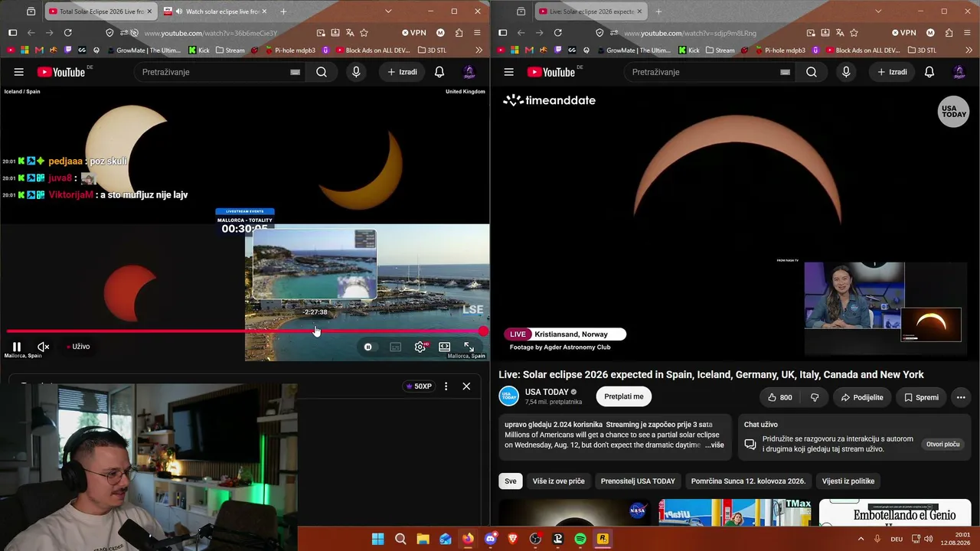Click search magnifier in left YouTube
The image size is (980, 551).
point(322,72)
